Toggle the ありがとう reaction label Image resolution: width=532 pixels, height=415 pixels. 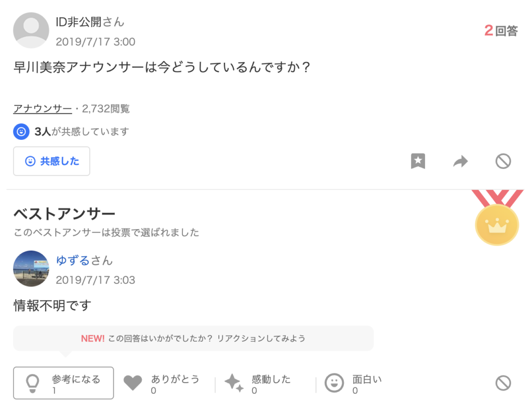click(x=175, y=379)
